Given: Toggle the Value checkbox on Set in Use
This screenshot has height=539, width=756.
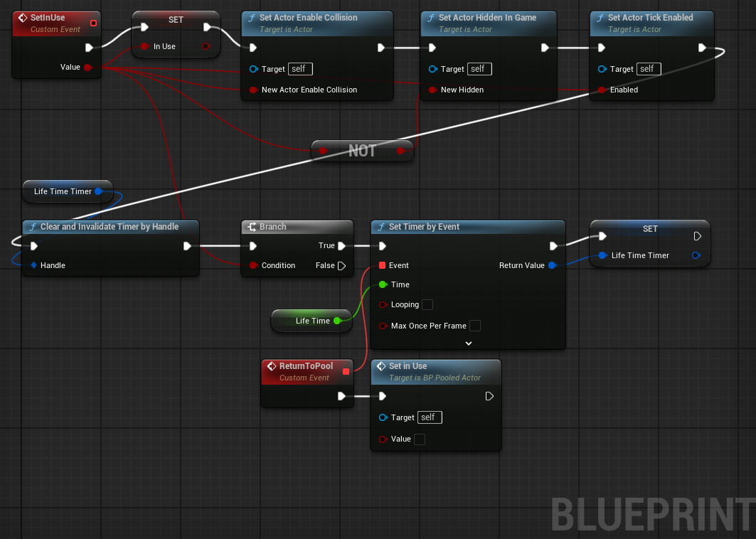Looking at the screenshot, I should point(419,439).
